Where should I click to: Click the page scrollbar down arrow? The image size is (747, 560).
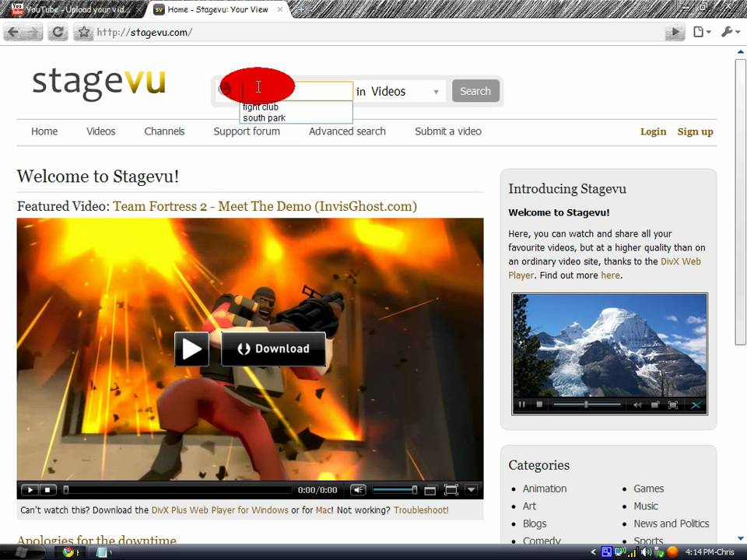click(x=740, y=538)
